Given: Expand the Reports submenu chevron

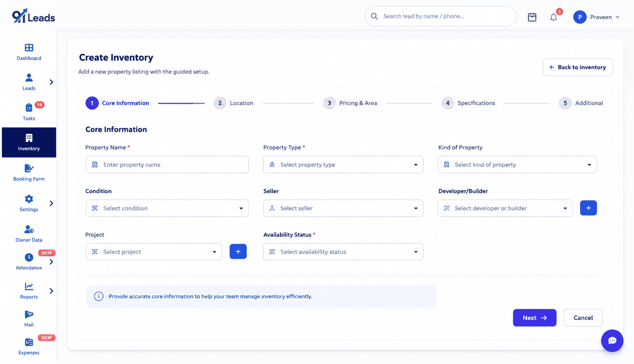Looking at the screenshot, I should tap(51, 291).
